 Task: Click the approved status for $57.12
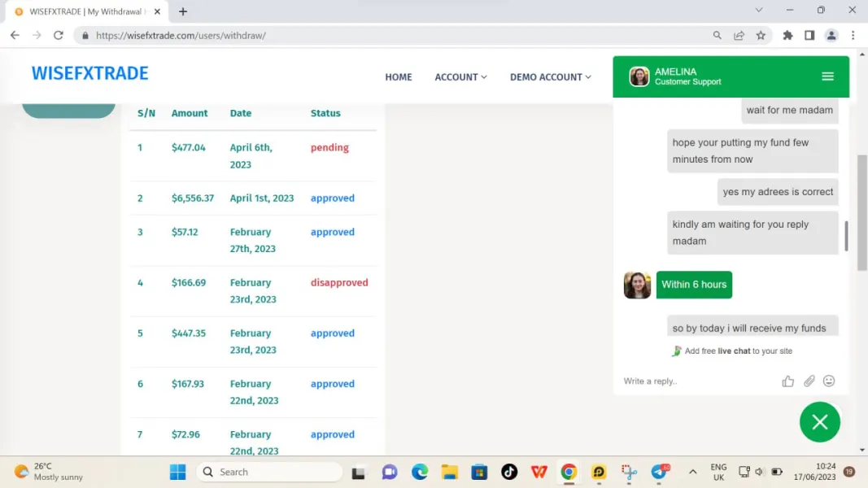(x=332, y=232)
